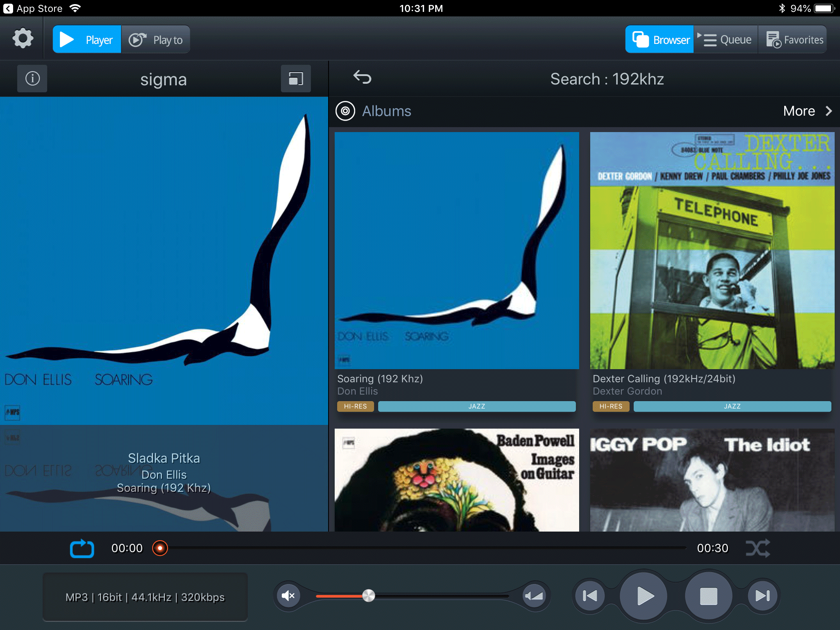Open Dexter Calling album title
The width and height of the screenshot is (840, 630).
tap(664, 379)
